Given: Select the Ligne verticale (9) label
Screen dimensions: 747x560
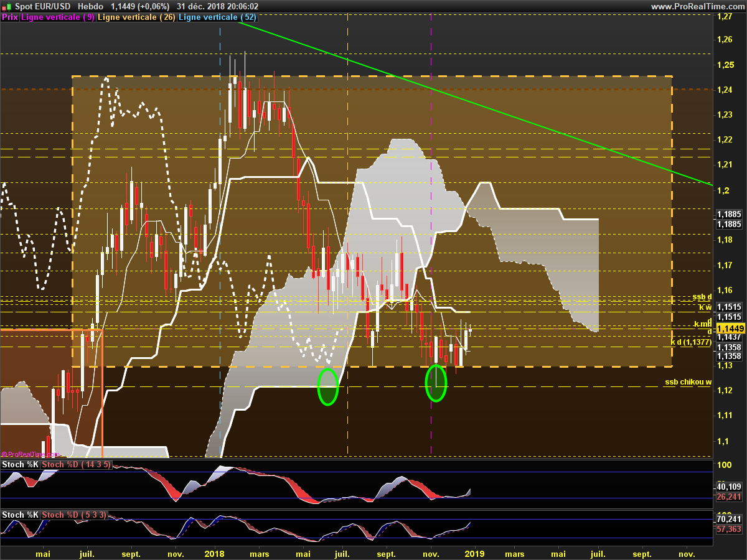Looking at the screenshot, I should point(58,17).
